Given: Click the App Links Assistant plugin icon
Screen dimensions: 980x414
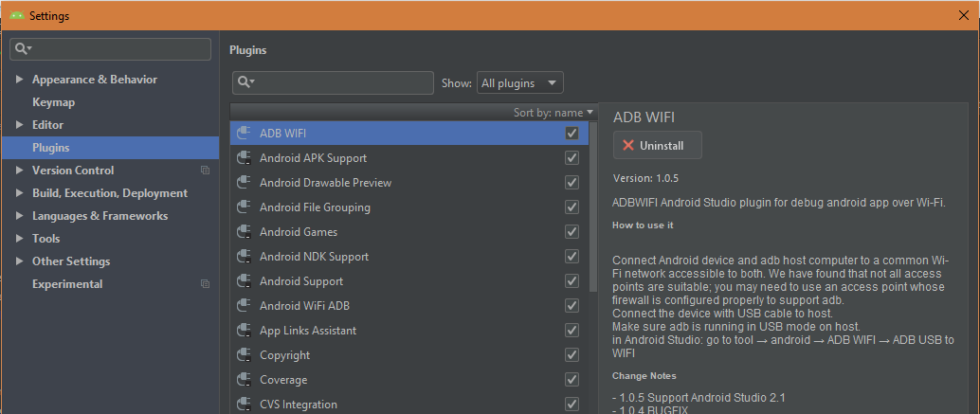Looking at the screenshot, I should pyautogui.click(x=244, y=331).
